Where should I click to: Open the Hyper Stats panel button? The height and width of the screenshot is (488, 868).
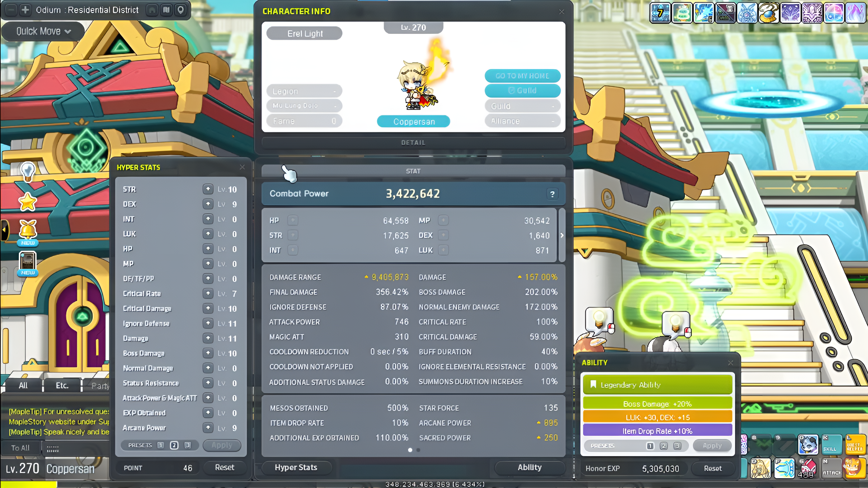296,467
